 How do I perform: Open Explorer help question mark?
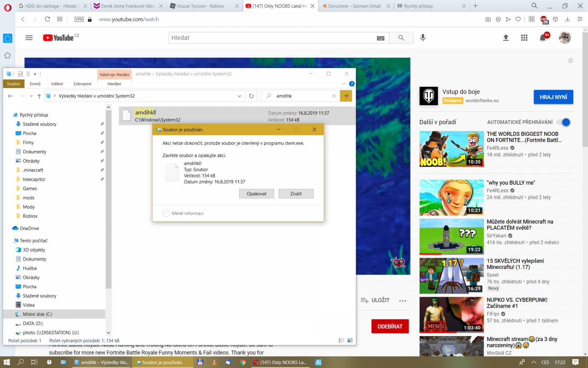coord(352,84)
